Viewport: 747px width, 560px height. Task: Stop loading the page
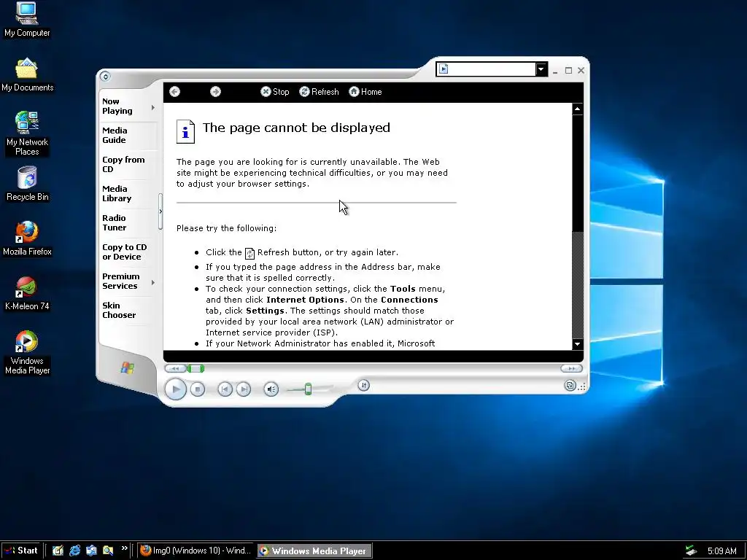tap(275, 92)
